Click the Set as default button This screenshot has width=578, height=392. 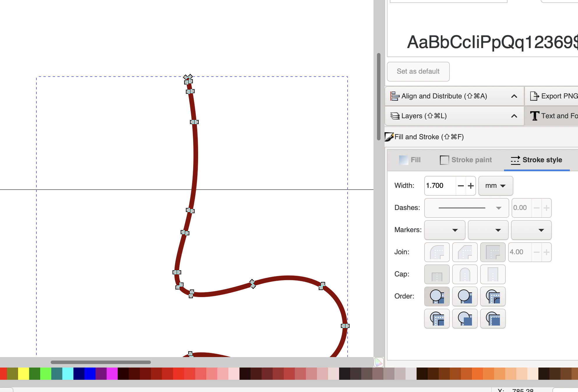pyautogui.click(x=418, y=71)
